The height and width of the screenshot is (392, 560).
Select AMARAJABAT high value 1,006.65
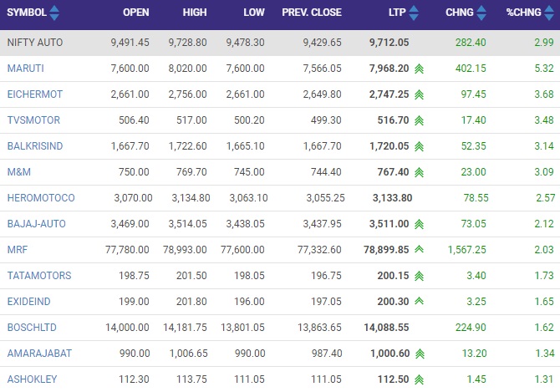[x=189, y=354]
